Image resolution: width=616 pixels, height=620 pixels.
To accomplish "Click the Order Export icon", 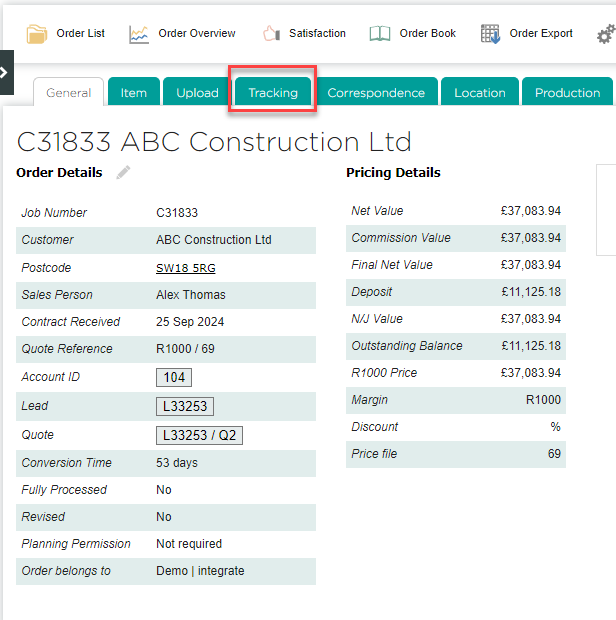I will point(490,34).
